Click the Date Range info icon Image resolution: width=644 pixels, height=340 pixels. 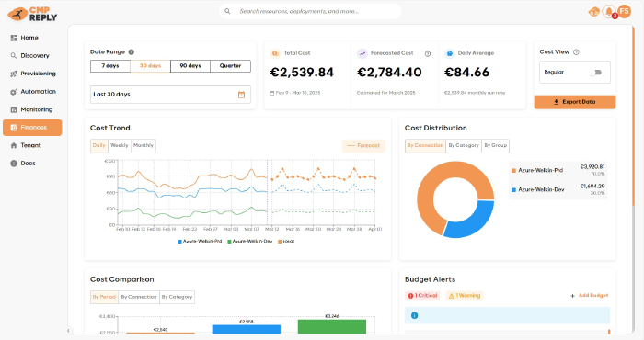tap(132, 52)
